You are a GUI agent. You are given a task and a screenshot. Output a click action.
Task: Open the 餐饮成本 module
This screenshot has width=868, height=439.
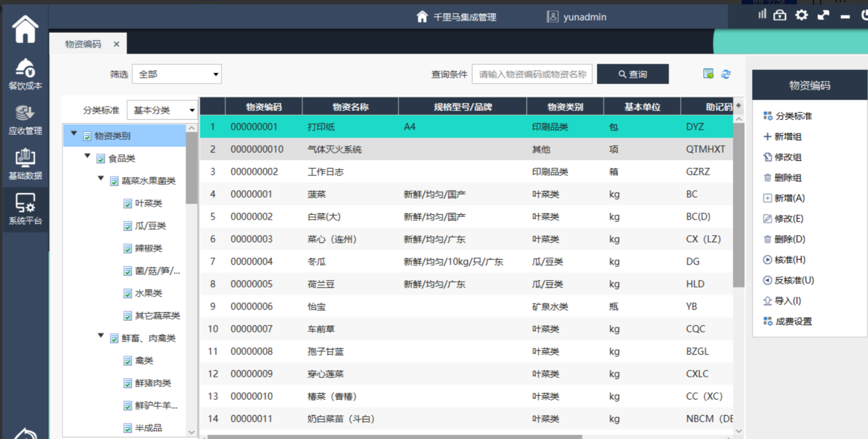[x=25, y=74]
